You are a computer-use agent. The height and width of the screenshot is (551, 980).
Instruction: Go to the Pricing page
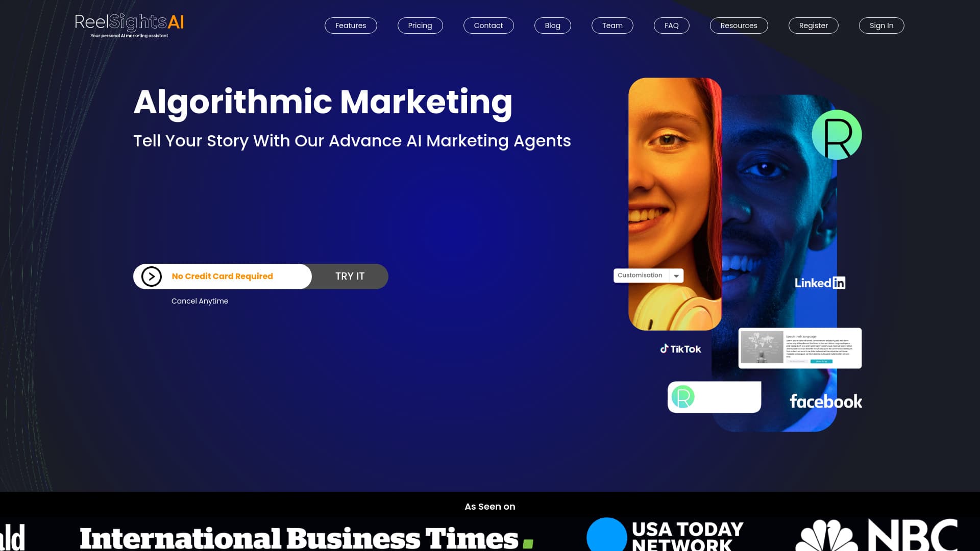click(420, 26)
